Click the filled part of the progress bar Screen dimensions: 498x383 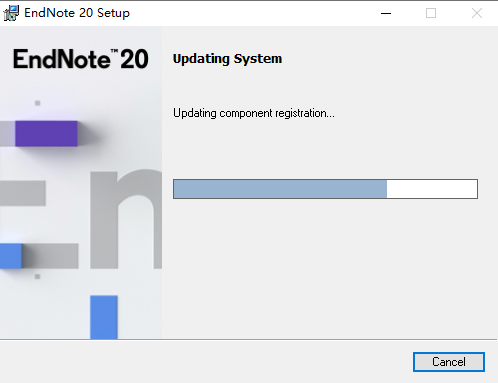[280, 189]
